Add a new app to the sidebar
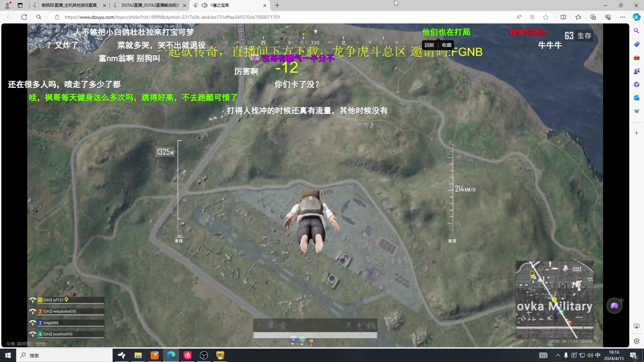This screenshot has height=362, width=644. [x=636, y=133]
